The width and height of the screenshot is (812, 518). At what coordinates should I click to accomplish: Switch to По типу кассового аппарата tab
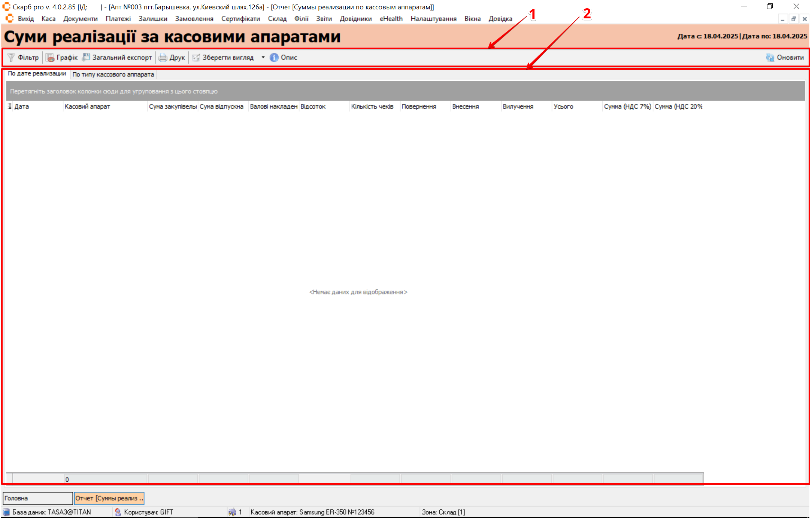click(113, 75)
